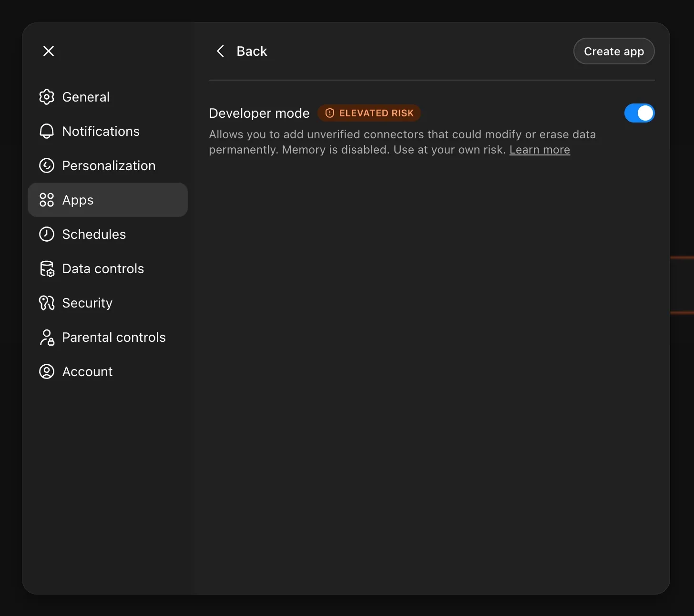Click the Apps grid icon

47,200
